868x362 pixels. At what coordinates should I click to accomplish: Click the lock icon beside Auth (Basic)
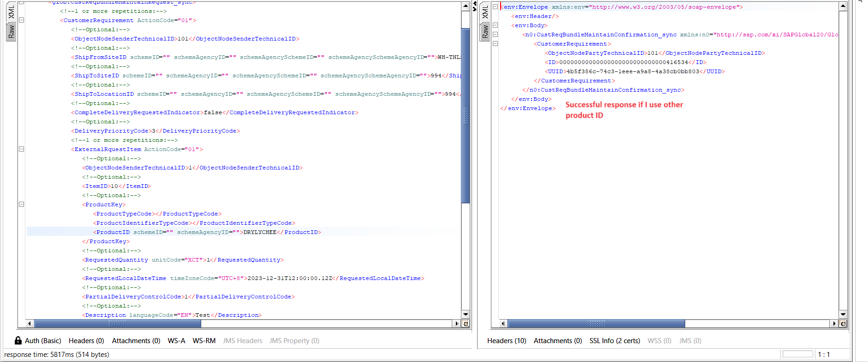[x=18, y=340]
